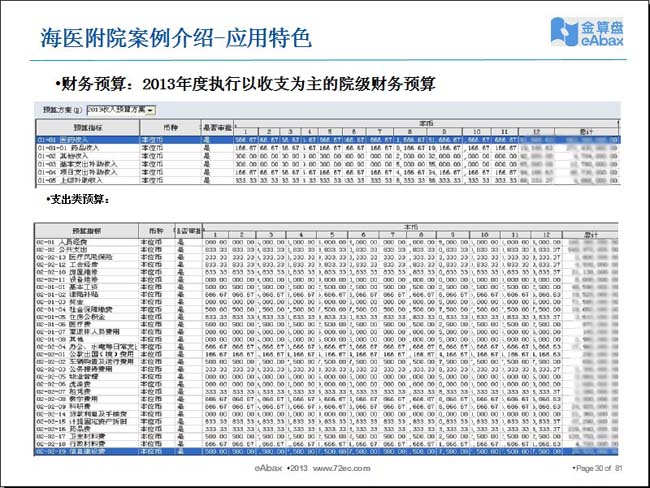Open the 预算方案 dropdown (2013收入预算方案)
This screenshot has height=488, width=650.
coord(121,110)
